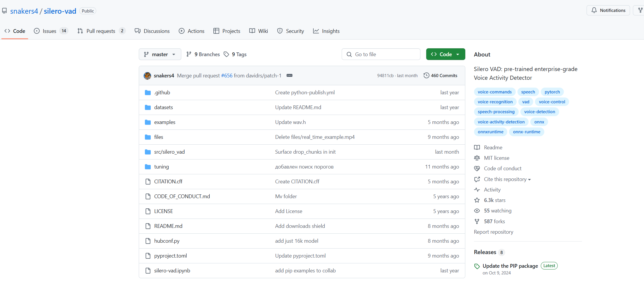Open the Discussions tab
Viewport: 644px width, 282px height.
(152, 31)
